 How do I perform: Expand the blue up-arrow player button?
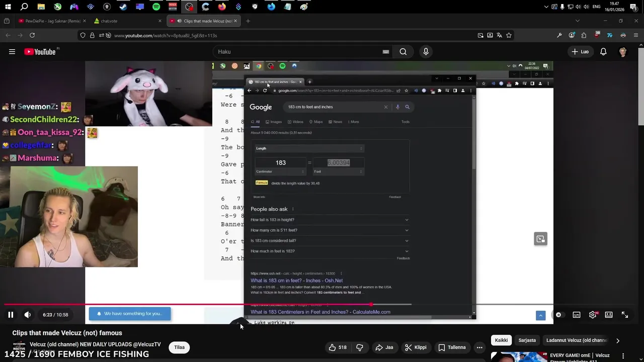[x=540, y=315]
